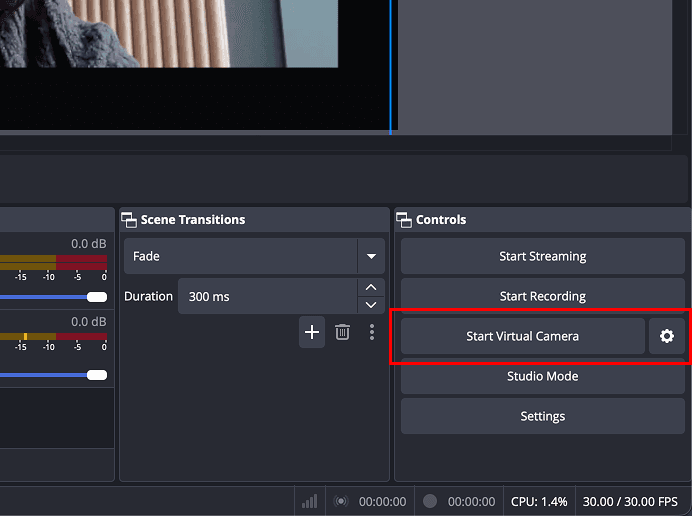Viewport: 692px width, 516px height.
Task: Click the Controls dock panel icon
Action: pos(404,219)
